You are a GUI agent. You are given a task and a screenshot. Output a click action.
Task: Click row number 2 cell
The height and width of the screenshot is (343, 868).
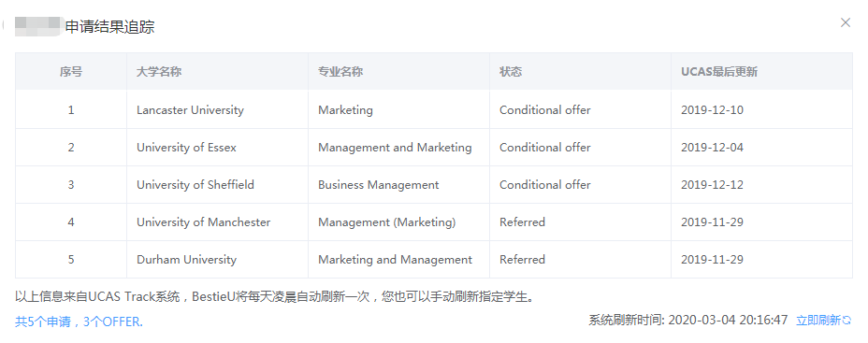(71, 148)
